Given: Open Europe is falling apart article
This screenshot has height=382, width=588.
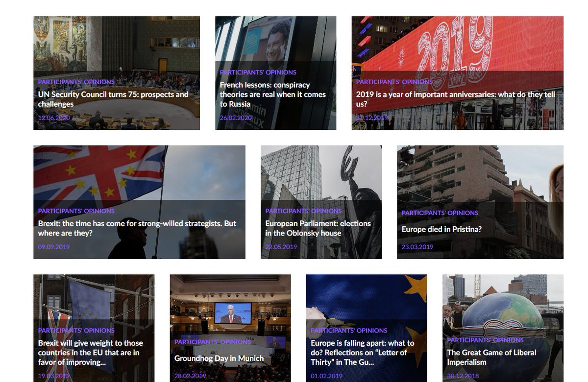Looking at the screenshot, I should (363, 353).
